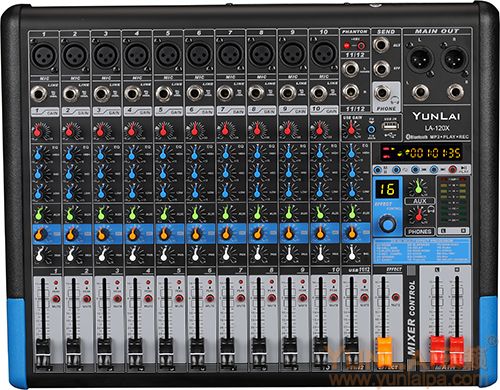Click the red USB GAIN knob
This screenshot has width=500, height=390.
tap(351, 129)
